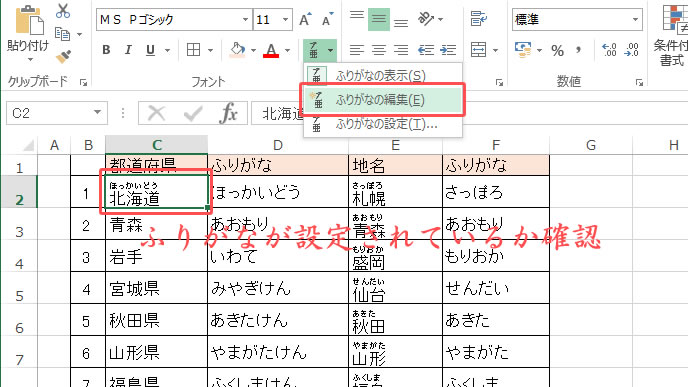Click the Percent Style icon
The width and height of the screenshot is (688, 387).
(557, 50)
